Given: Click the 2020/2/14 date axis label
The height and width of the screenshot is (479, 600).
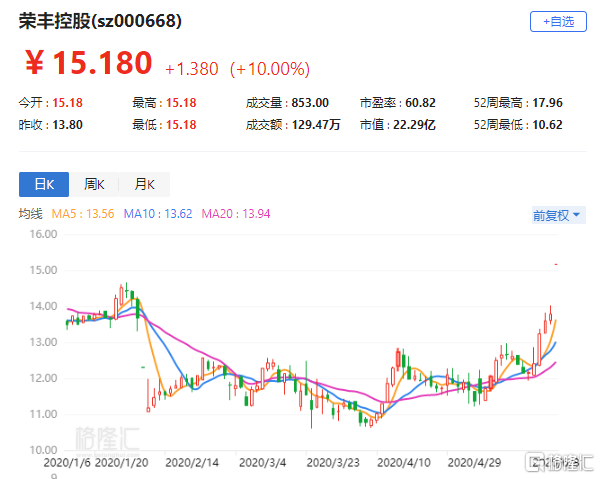Looking at the screenshot, I should coord(192,463).
